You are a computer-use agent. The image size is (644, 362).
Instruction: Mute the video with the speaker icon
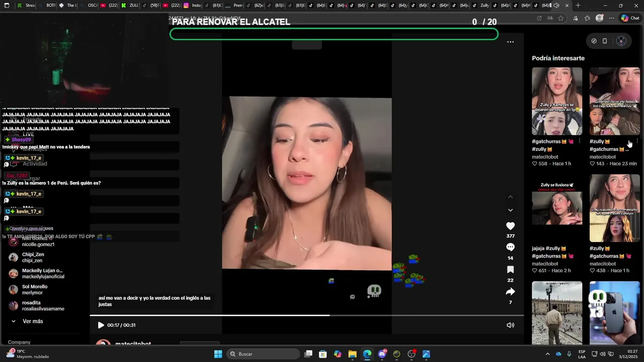[x=510, y=325]
